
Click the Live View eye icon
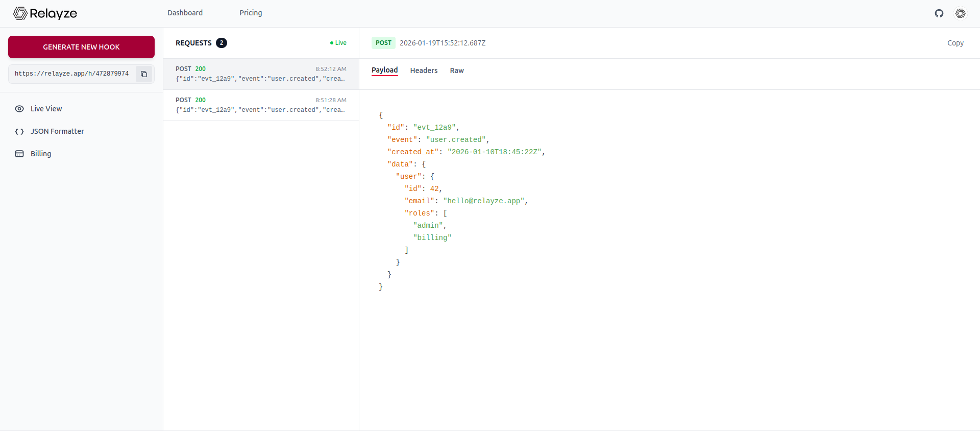(x=19, y=109)
